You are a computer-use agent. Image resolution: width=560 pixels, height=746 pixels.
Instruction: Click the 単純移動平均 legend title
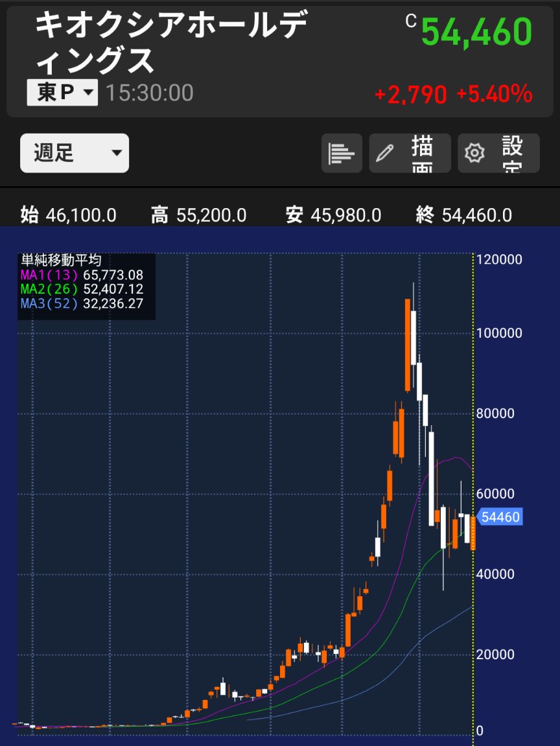(x=61, y=261)
